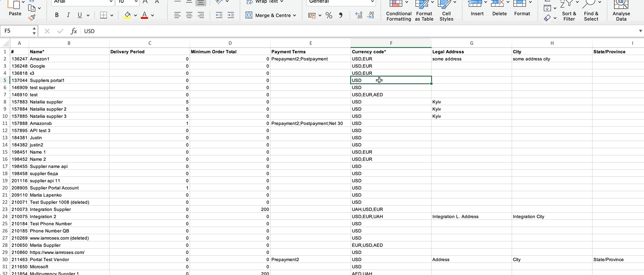Click cell containing Supplier Portal Account
The width and height of the screenshot is (644, 275).
[x=69, y=188]
